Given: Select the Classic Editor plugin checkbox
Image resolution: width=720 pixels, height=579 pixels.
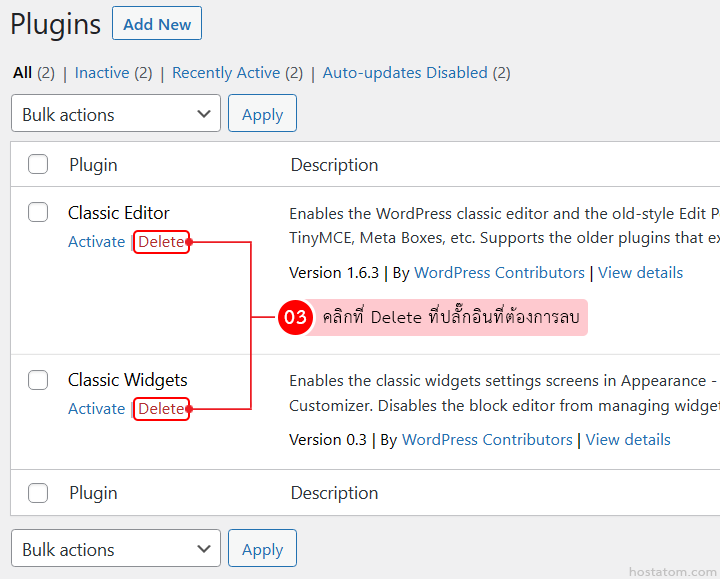Looking at the screenshot, I should click(38, 212).
